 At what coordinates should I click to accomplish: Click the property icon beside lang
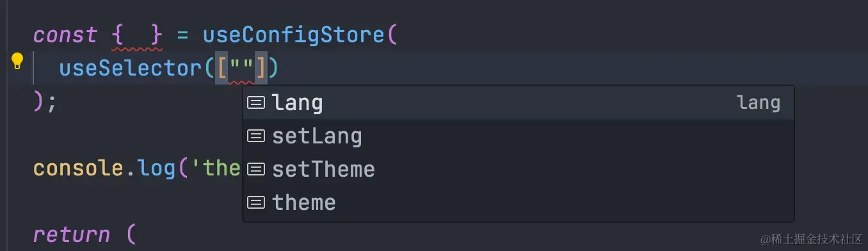point(256,102)
